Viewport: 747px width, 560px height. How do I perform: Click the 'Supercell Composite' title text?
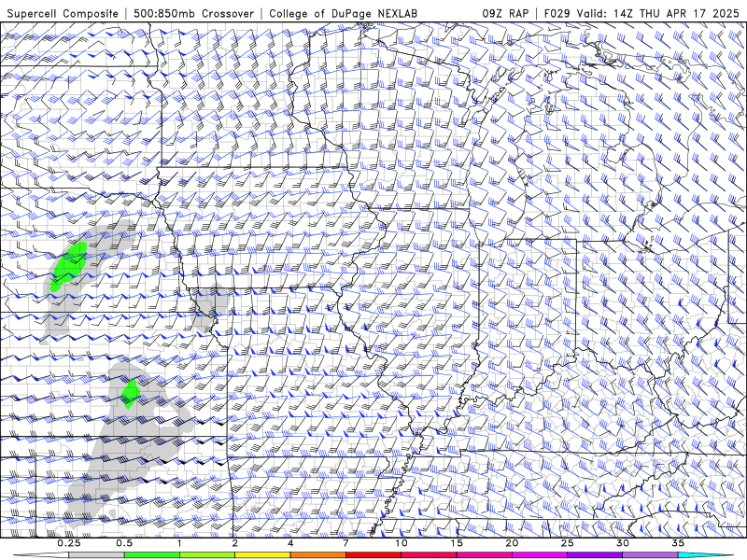63,14
